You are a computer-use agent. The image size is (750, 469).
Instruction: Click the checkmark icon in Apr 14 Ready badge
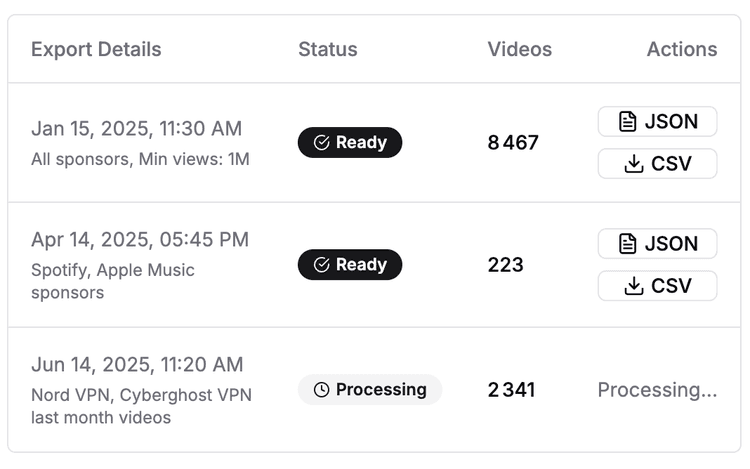[x=322, y=265]
